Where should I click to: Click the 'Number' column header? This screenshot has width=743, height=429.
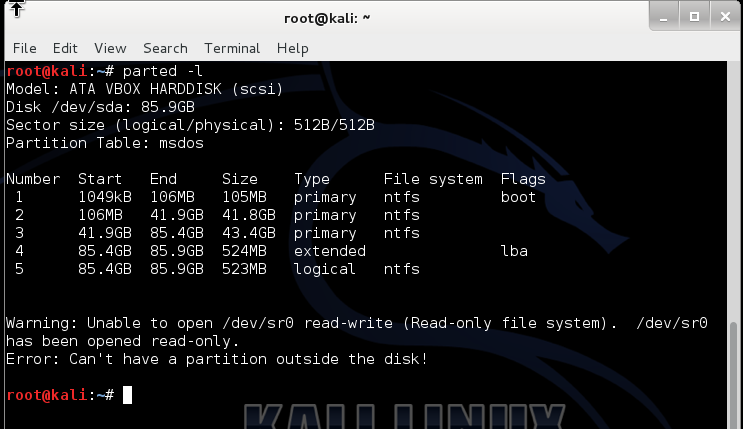[33, 179]
